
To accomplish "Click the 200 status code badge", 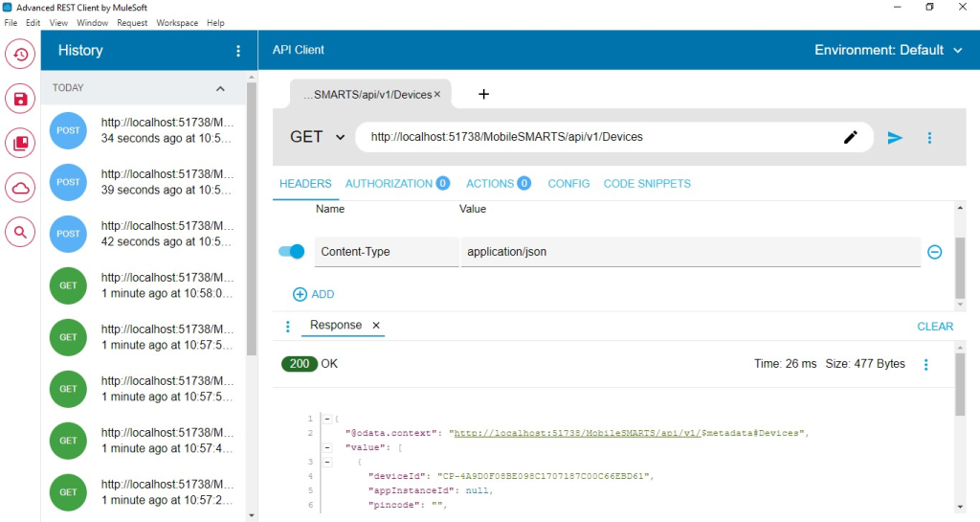I will [x=300, y=364].
